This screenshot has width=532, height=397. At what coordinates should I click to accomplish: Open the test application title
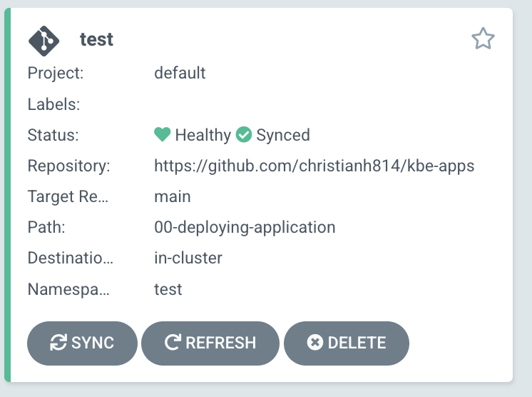(96, 39)
